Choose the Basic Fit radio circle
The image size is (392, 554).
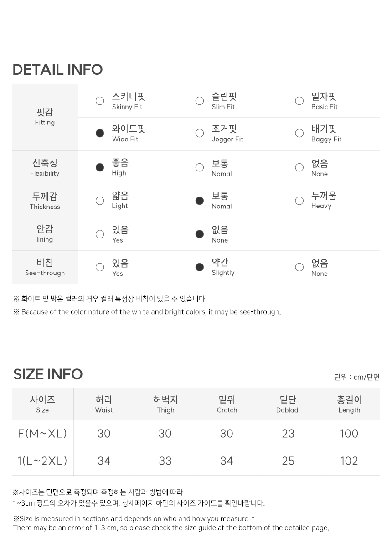(x=299, y=101)
